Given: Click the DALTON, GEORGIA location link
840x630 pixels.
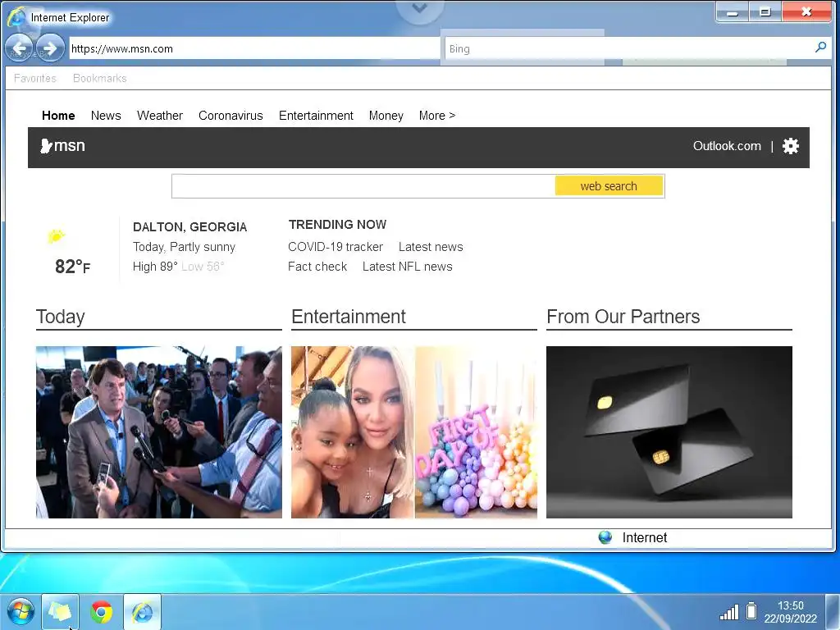Looking at the screenshot, I should click(x=189, y=227).
